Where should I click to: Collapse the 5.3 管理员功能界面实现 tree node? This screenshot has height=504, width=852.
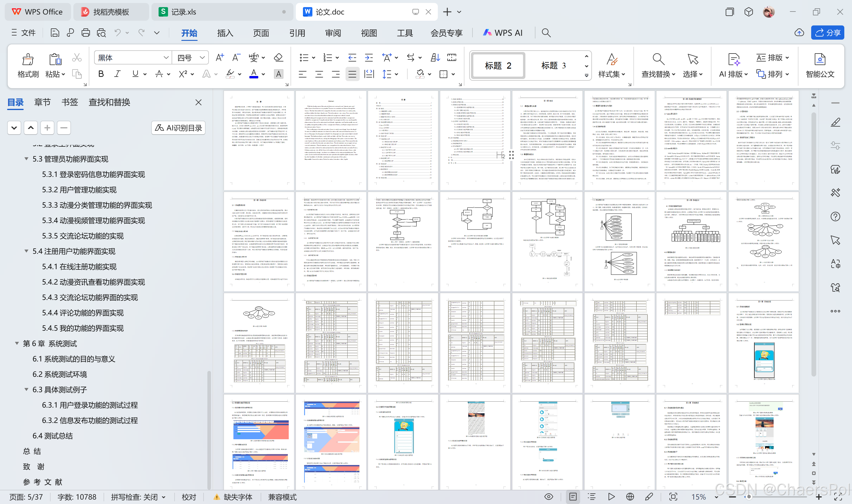(26, 159)
